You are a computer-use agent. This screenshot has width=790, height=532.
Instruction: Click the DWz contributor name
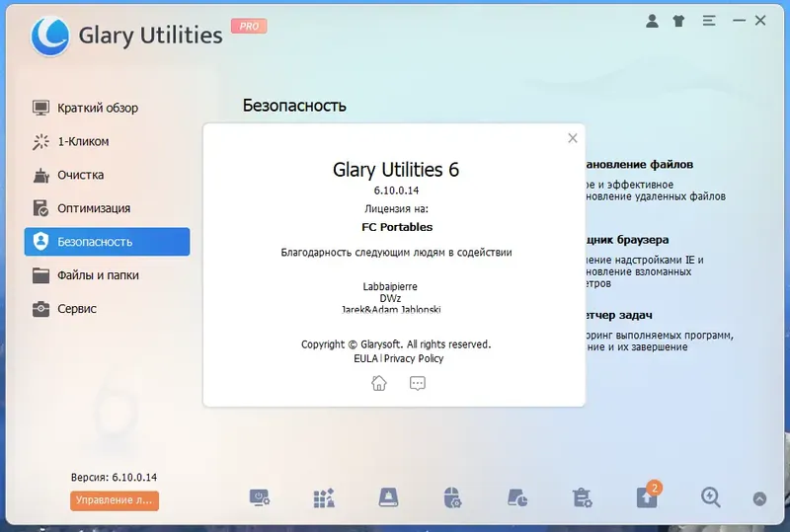click(x=390, y=299)
